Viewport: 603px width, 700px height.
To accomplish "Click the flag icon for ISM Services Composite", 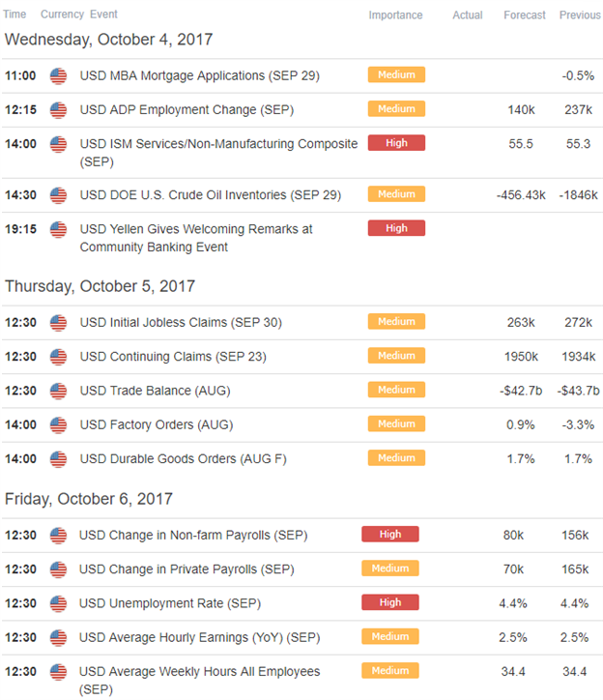I will 58,144.
